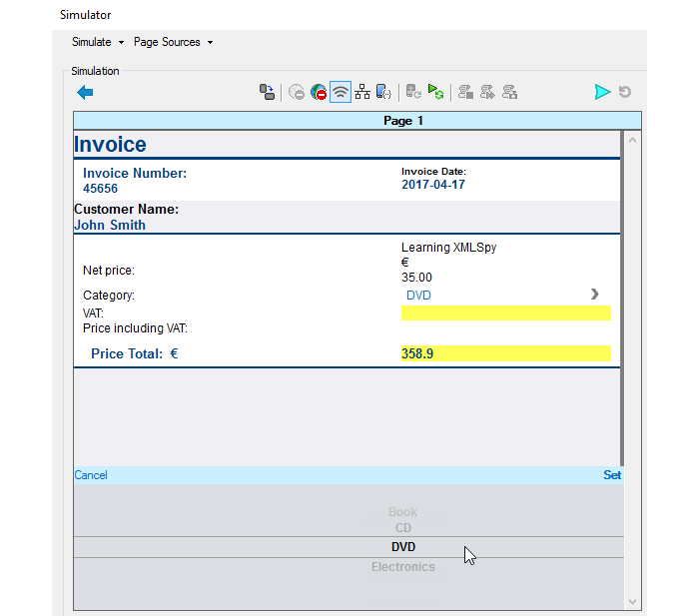
Task: Click the network LAN icon in toolbar
Action: (x=362, y=93)
